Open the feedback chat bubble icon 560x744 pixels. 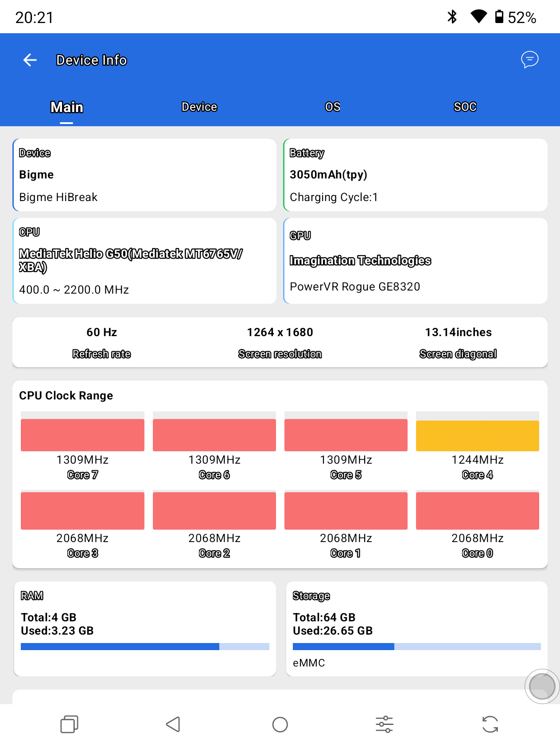click(529, 59)
